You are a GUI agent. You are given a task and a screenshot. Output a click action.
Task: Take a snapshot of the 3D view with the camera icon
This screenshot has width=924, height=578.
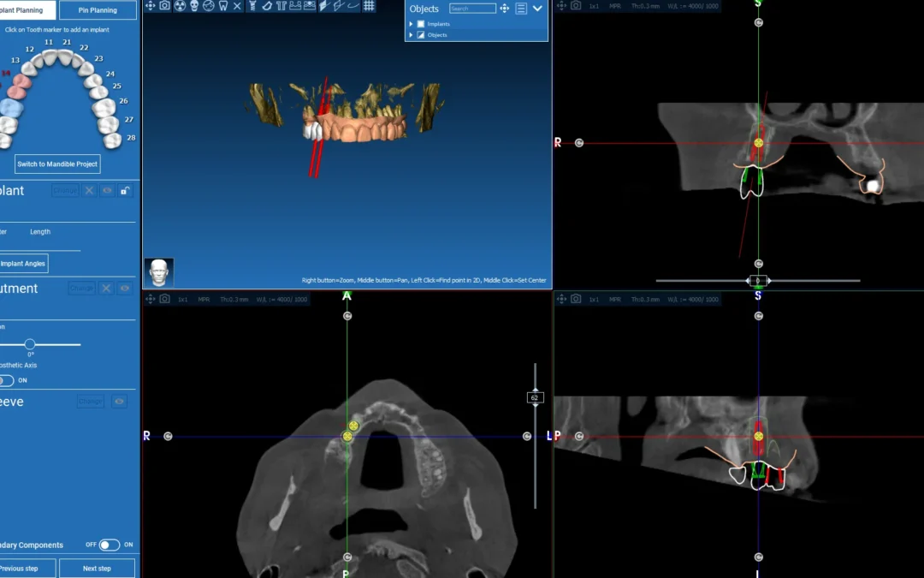165,6
